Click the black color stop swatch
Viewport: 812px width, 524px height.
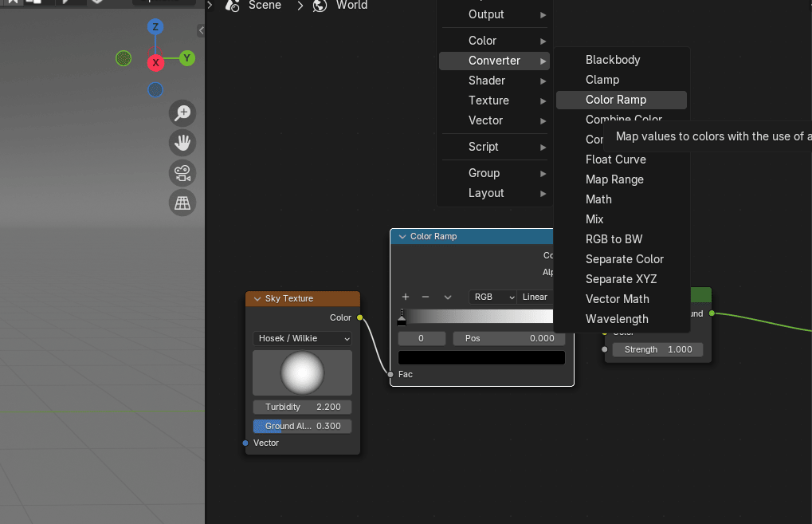pos(481,358)
